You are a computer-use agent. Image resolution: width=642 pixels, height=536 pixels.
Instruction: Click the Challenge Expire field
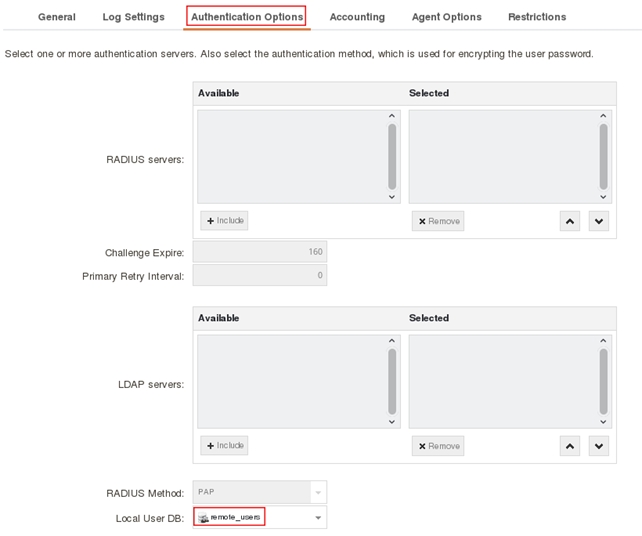coord(259,252)
